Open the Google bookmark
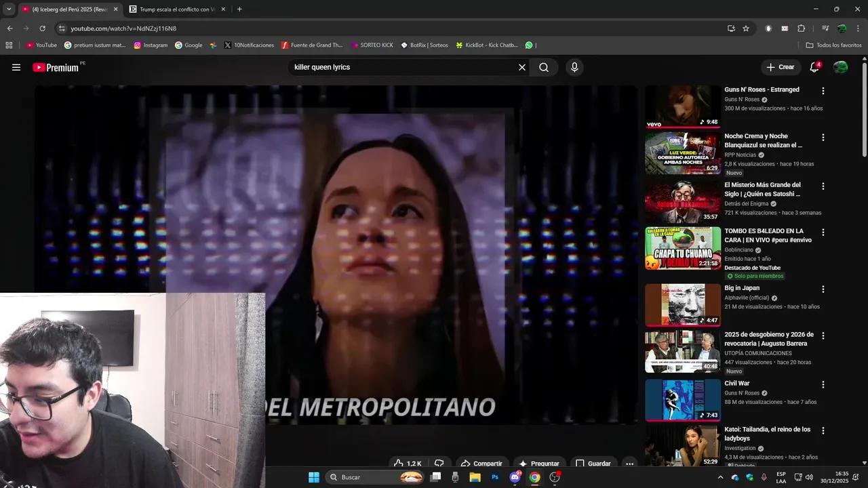 (x=189, y=45)
